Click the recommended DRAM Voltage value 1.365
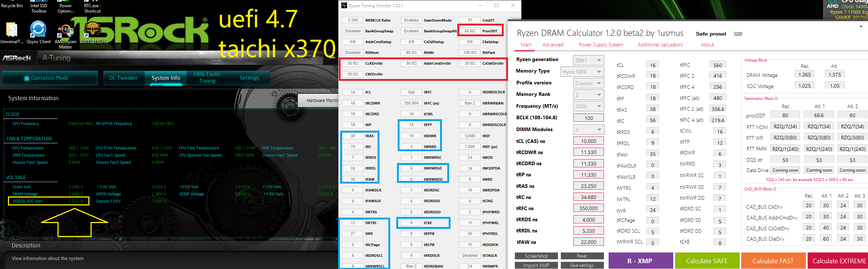Viewport: 868px width, 269px height. 804,74
